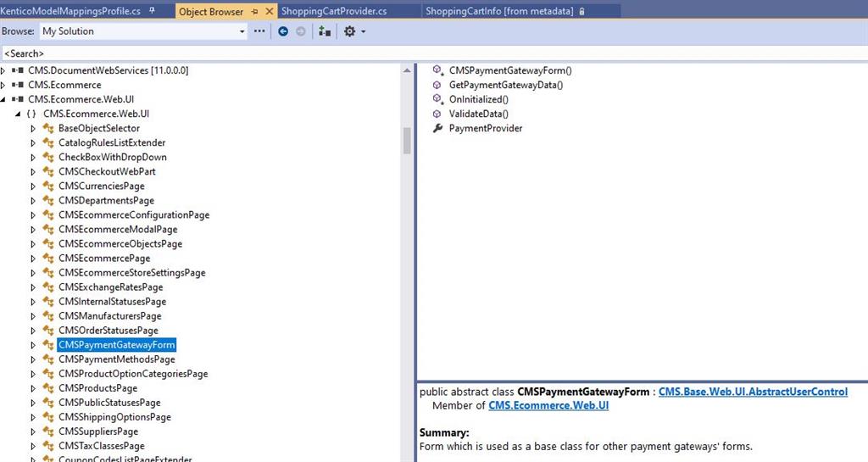
Task: Select CMSInternalStatusesPage in tree
Action: 113,302
